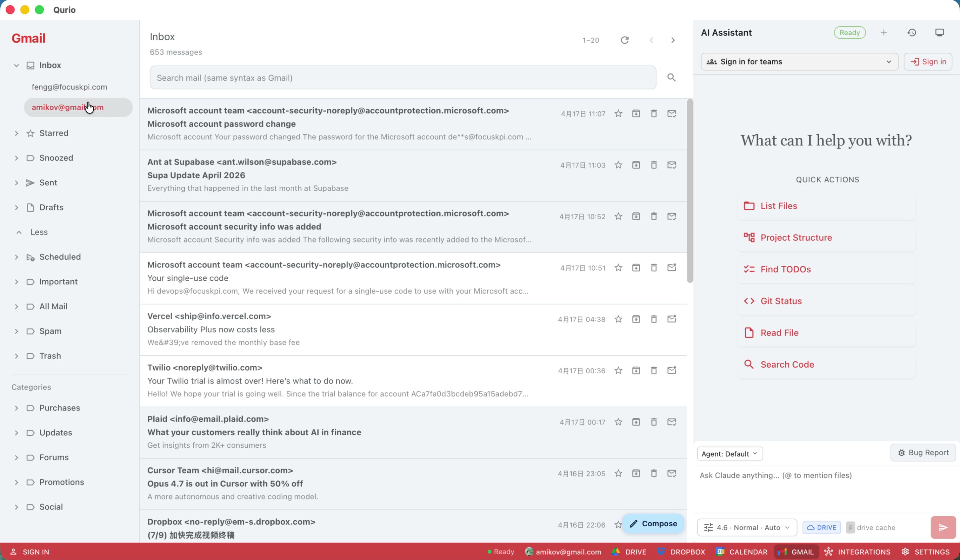Delete the Vercel Observability email
The image size is (960, 560).
(654, 319)
